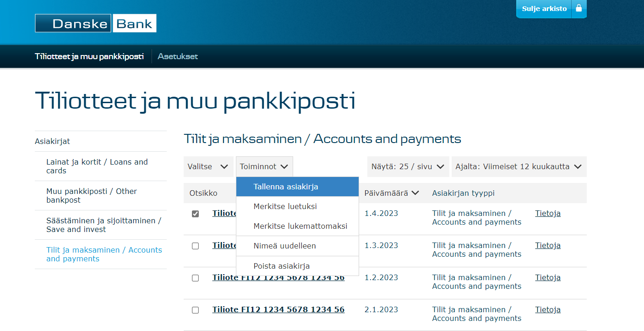
Task: Check the 1.3.2023 statement checkbox
Action: (x=196, y=246)
